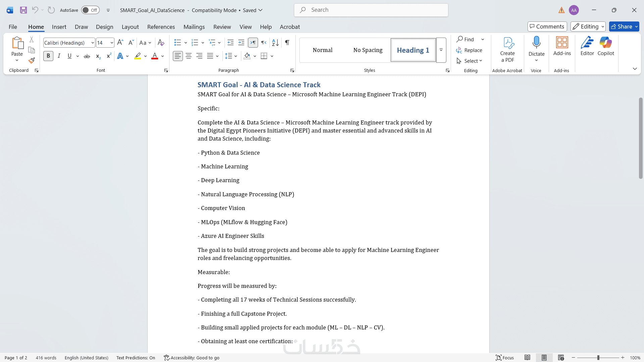Screen dimensions: 644x362
Task: Toggle left-to-right text direction
Action: point(253,43)
